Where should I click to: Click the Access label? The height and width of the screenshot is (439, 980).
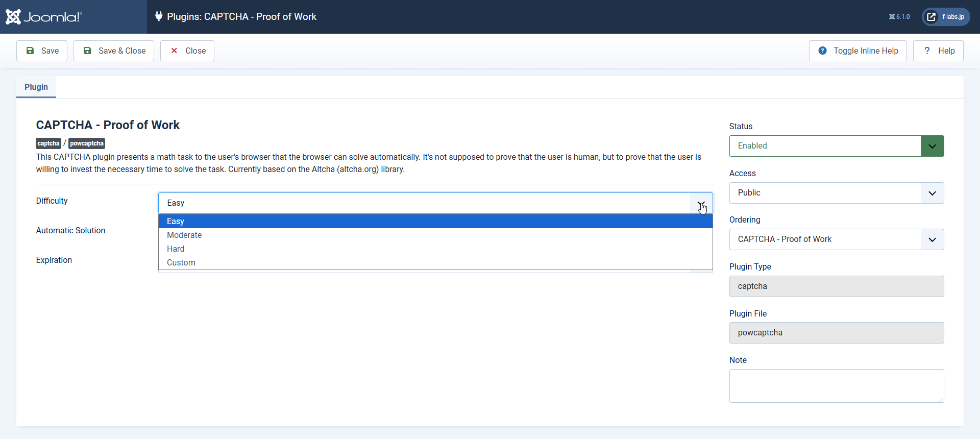tap(742, 173)
